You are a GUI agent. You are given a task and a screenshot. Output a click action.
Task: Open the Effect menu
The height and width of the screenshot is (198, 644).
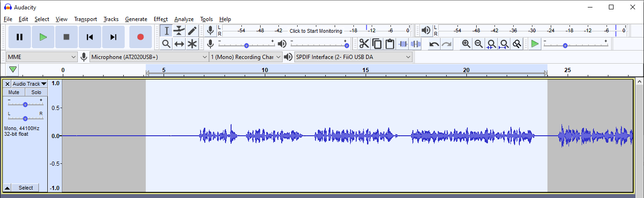tap(161, 19)
